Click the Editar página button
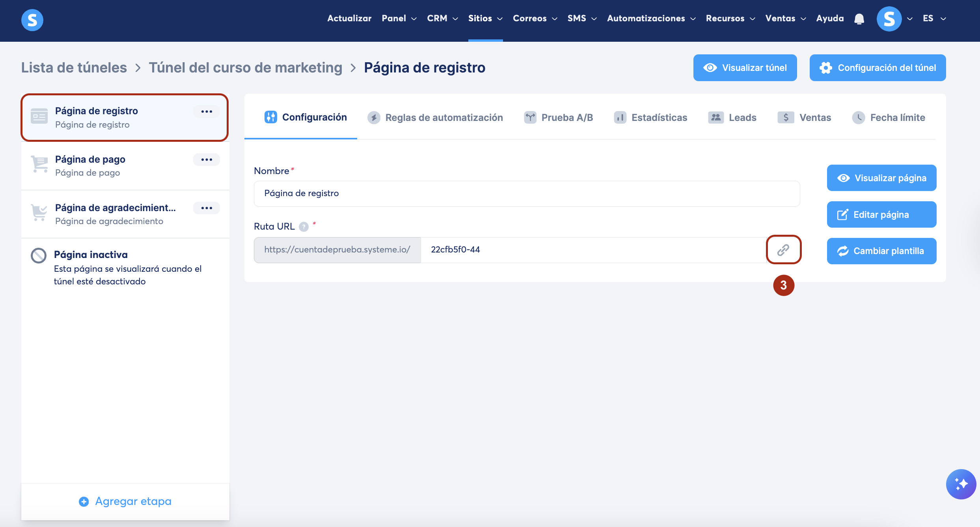Viewport: 980px width, 527px height. pyautogui.click(x=881, y=215)
